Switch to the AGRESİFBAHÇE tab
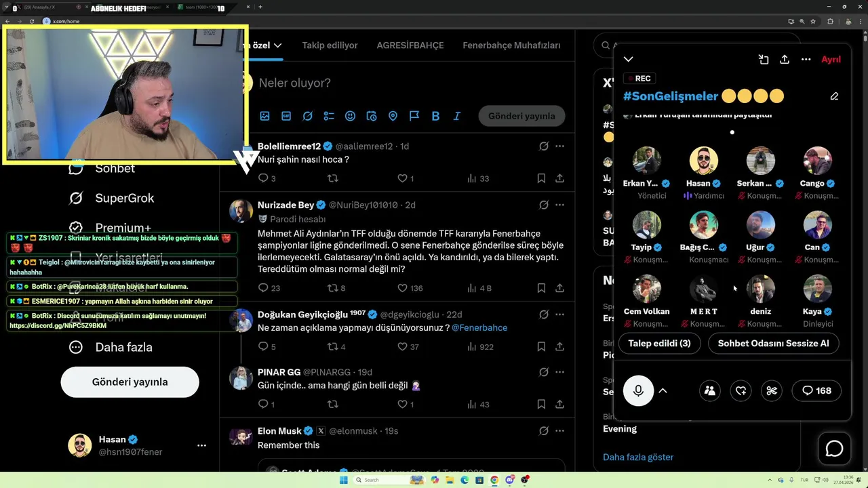Image resolution: width=868 pixels, height=488 pixels. point(410,45)
